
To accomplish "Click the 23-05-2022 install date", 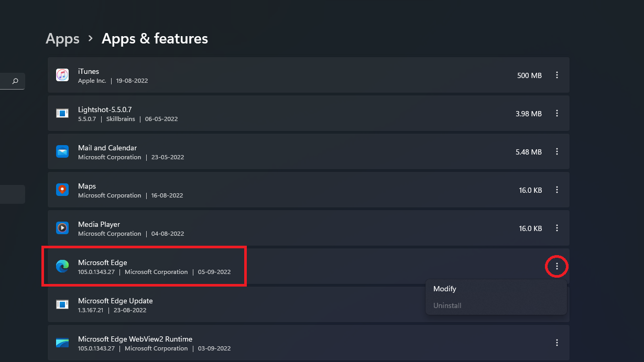I will click(167, 157).
